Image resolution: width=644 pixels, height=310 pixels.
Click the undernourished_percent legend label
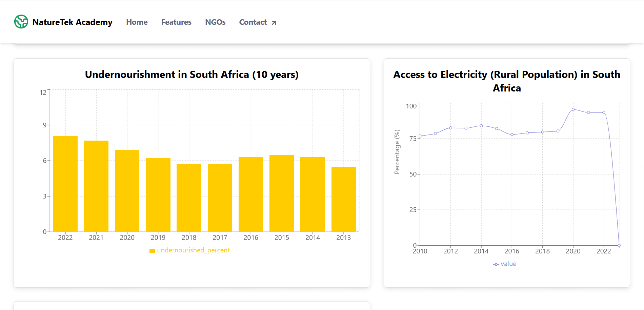tap(193, 250)
